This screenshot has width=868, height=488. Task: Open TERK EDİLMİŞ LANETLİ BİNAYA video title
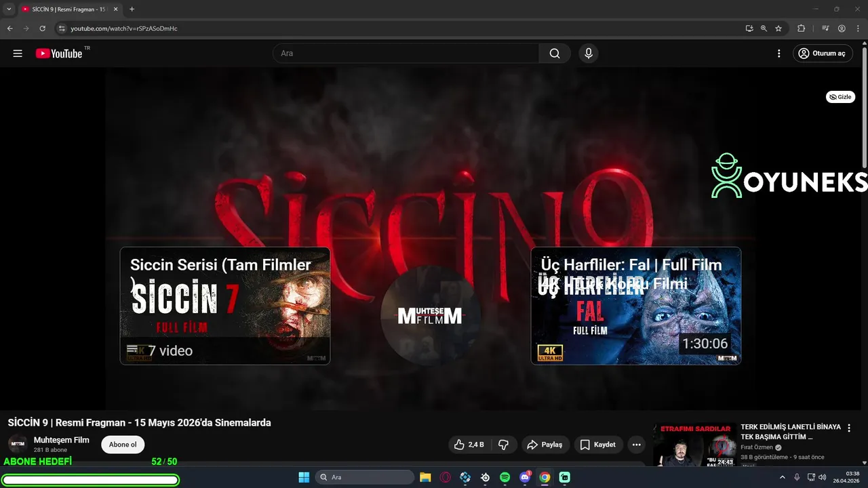pos(791,432)
